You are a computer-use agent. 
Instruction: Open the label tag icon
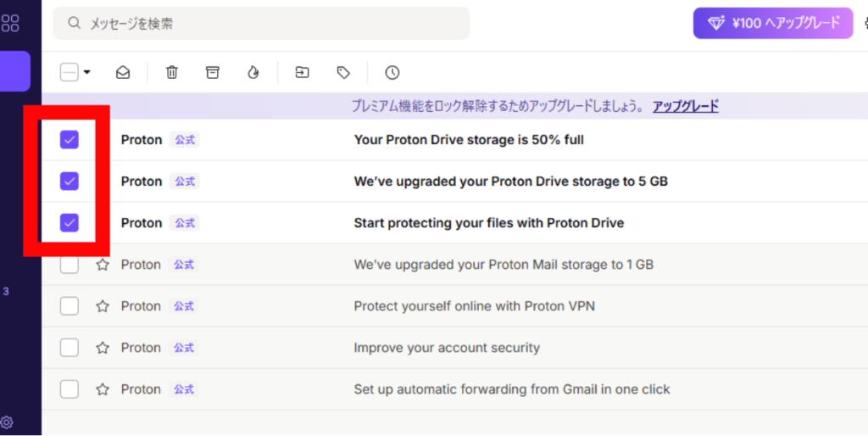pyautogui.click(x=343, y=73)
